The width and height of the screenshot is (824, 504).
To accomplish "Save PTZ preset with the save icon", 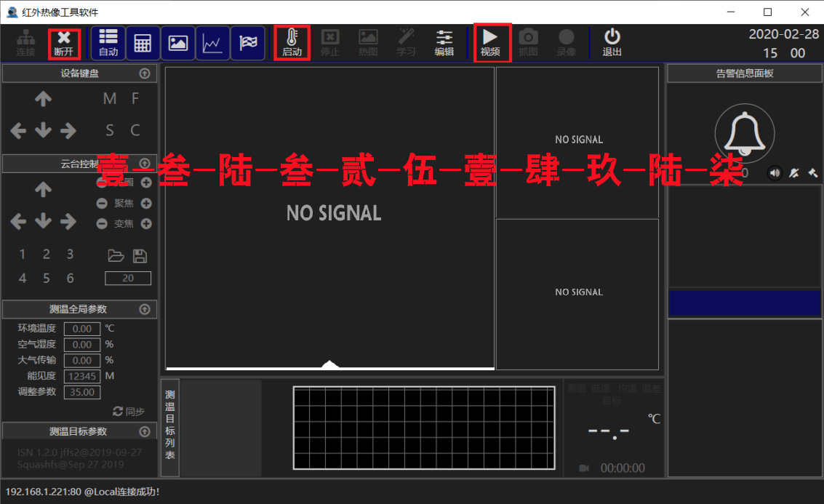I will point(140,255).
